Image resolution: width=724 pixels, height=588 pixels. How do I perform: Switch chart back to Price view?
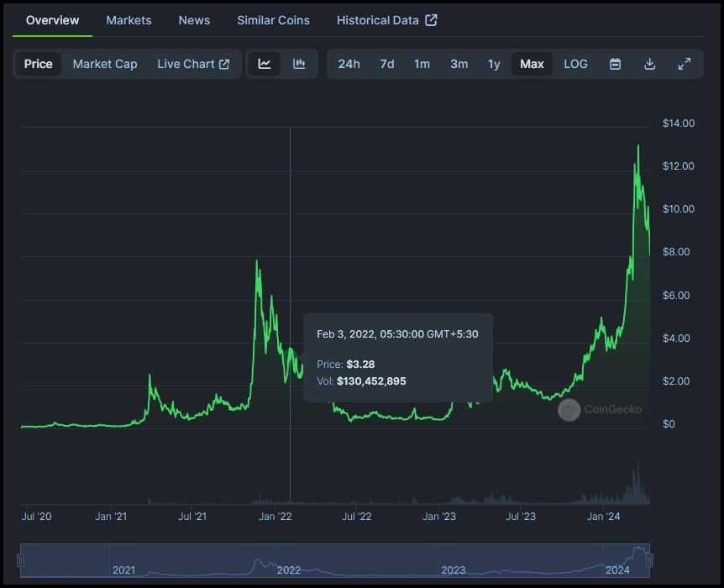(x=39, y=63)
